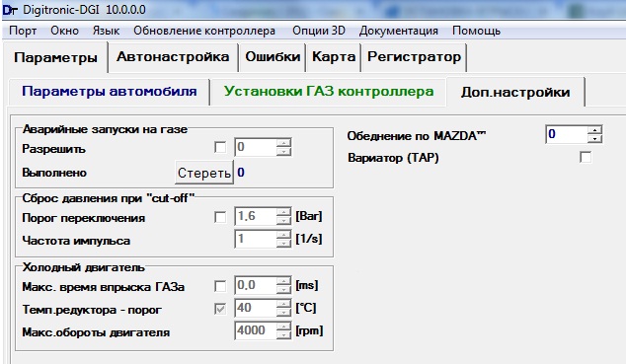This screenshot has width=626, height=364.
Task: Click the Аварийные запуски на газе group title
Action: coord(105,129)
